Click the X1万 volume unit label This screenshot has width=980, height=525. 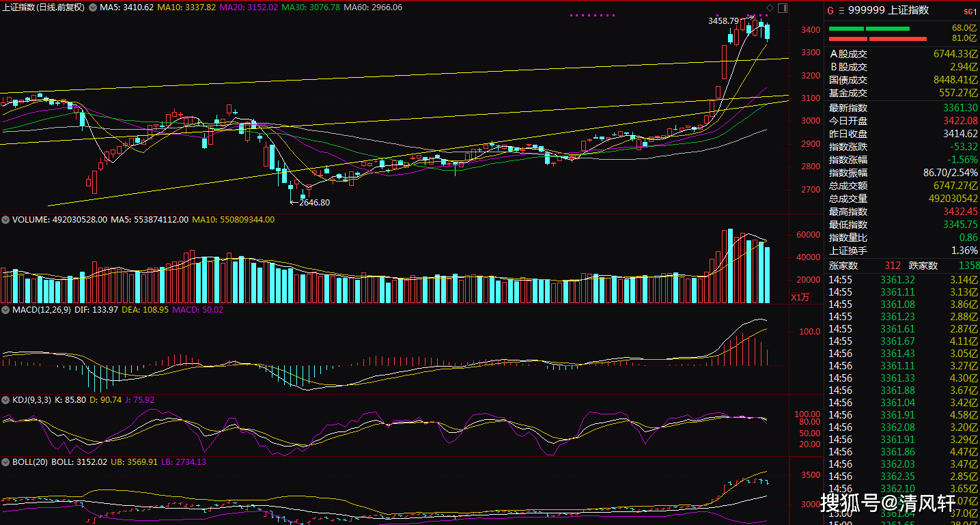tap(800, 297)
